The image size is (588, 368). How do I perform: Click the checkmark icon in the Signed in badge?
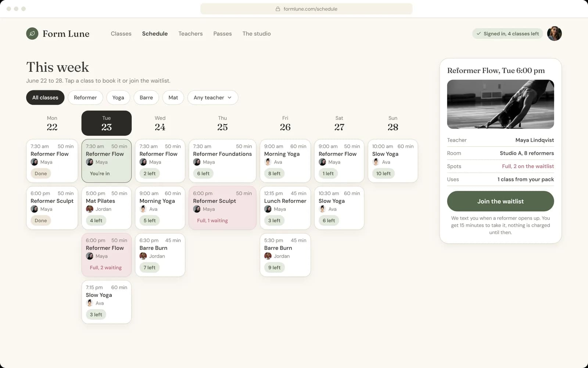point(478,33)
